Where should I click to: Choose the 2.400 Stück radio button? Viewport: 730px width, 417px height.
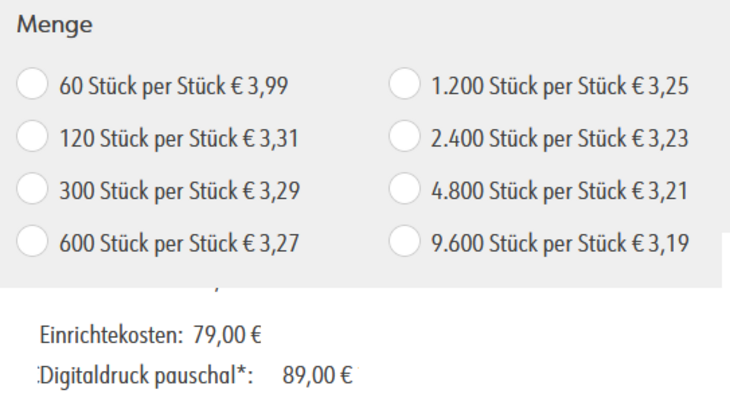(404, 137)
